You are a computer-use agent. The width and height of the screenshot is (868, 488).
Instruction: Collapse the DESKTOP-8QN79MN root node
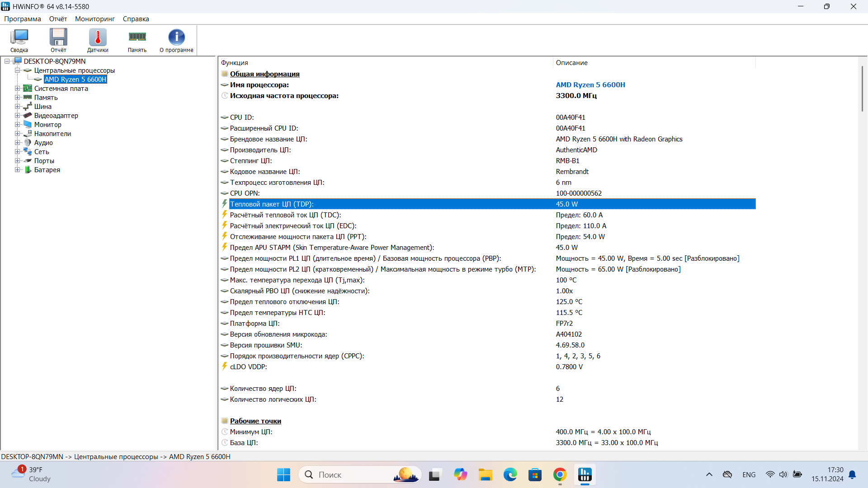(7, 61)
